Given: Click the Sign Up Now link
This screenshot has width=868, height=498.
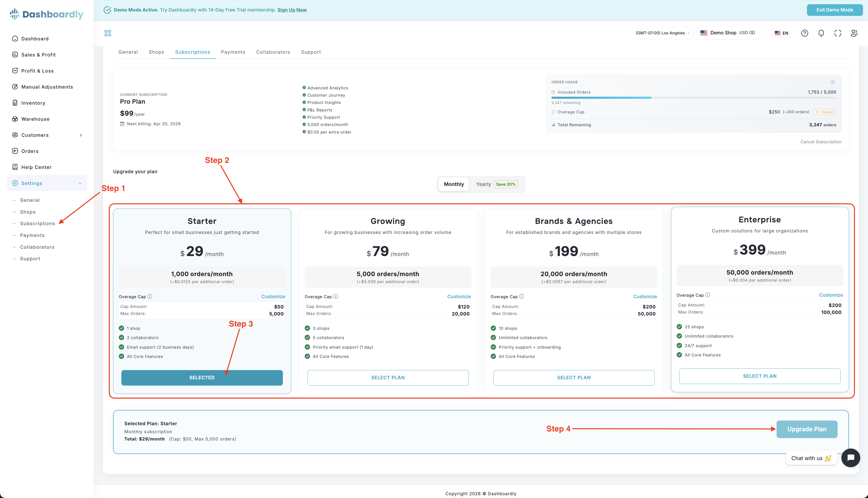Looking at the screenshot, I should [x=292, y=10].
